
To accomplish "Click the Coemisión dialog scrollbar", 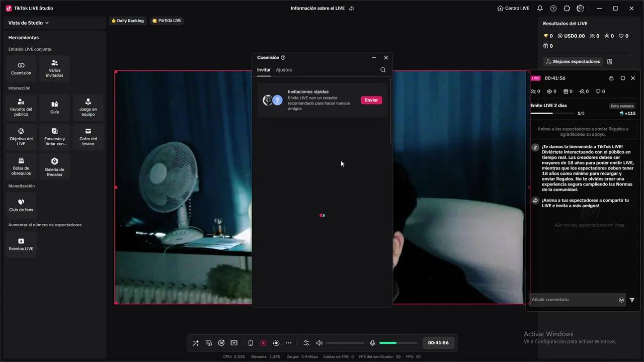I will (x=390, y=111).
